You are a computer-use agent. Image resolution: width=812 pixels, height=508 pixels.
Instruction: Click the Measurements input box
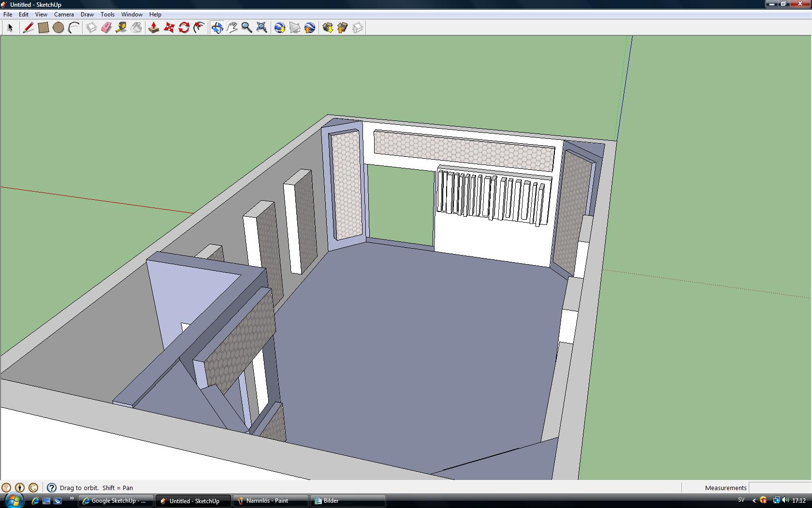(779, 488)
